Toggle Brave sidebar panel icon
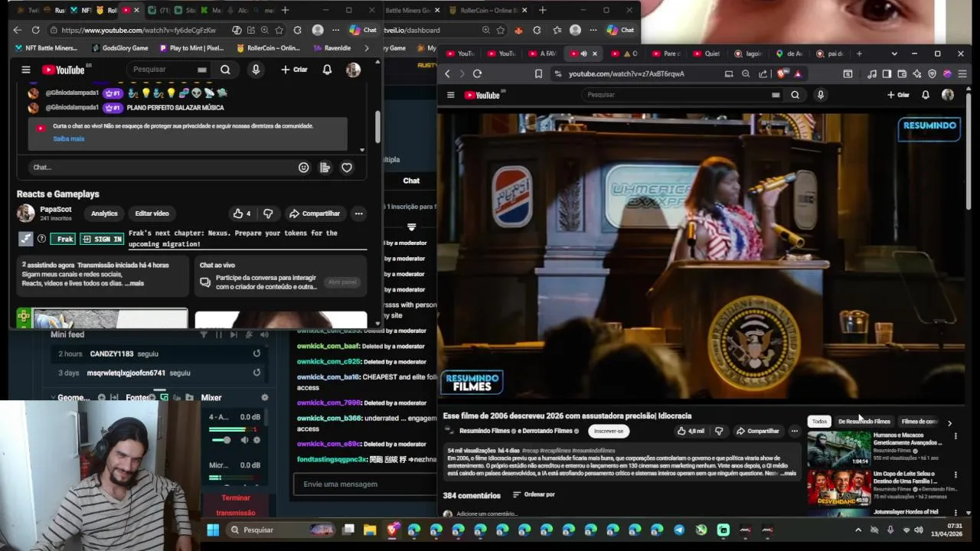Image resolution: width=980 pixels, height=551 pixels. pos(886,73)
